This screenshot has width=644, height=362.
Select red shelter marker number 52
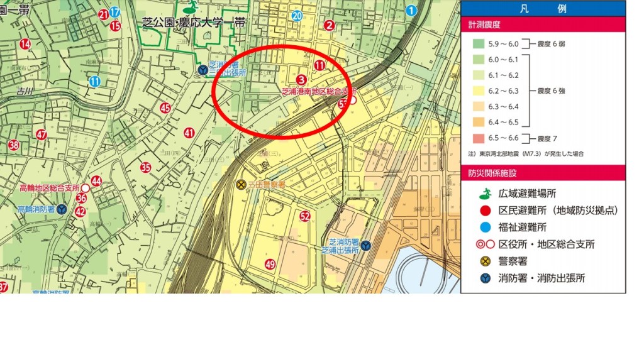[305, 217]
